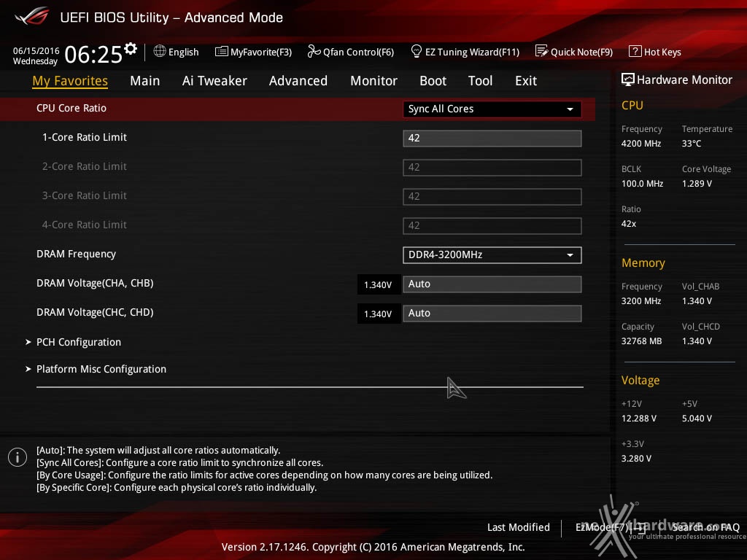Expand PCH Configuration submenu
The width and height of the screenshot is (747, 560).
79,342
